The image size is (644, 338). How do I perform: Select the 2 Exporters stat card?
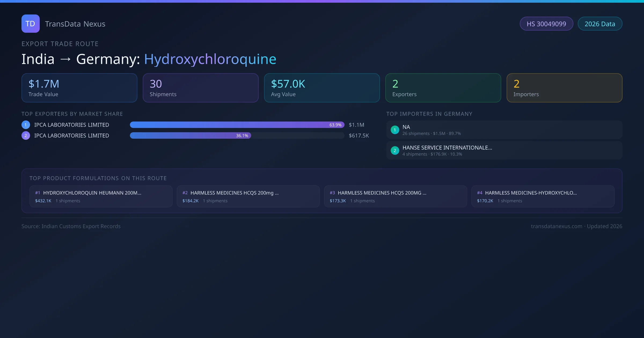pos(443,88)
